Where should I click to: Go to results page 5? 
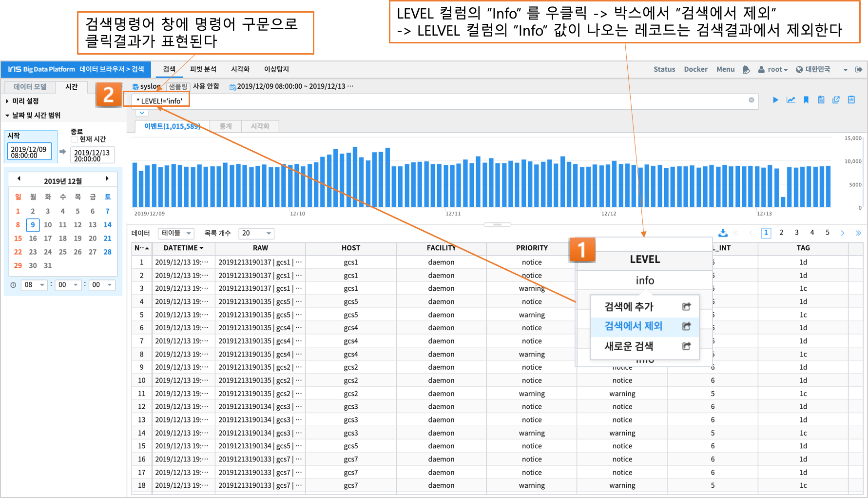click(828, 233)
